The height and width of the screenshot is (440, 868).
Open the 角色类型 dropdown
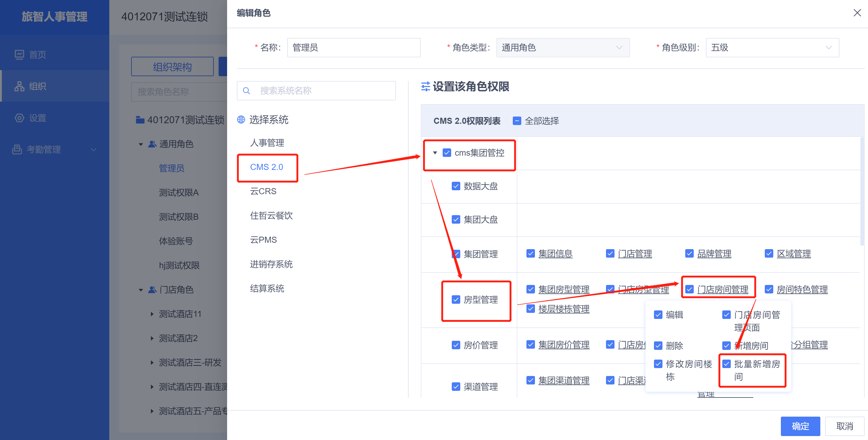pos(563,48)
